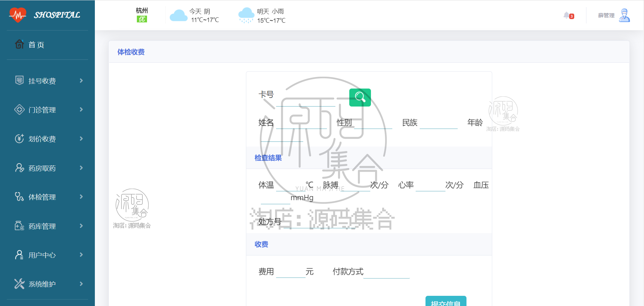Screen dimensions: 644x306
Task: Focus the 费用 fee input field
Action: tap(291, 272)
